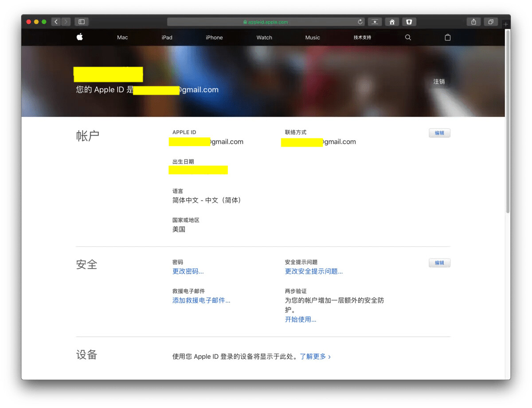Click 更改密码 link
The image size is (532, 408).
(188, 272)
